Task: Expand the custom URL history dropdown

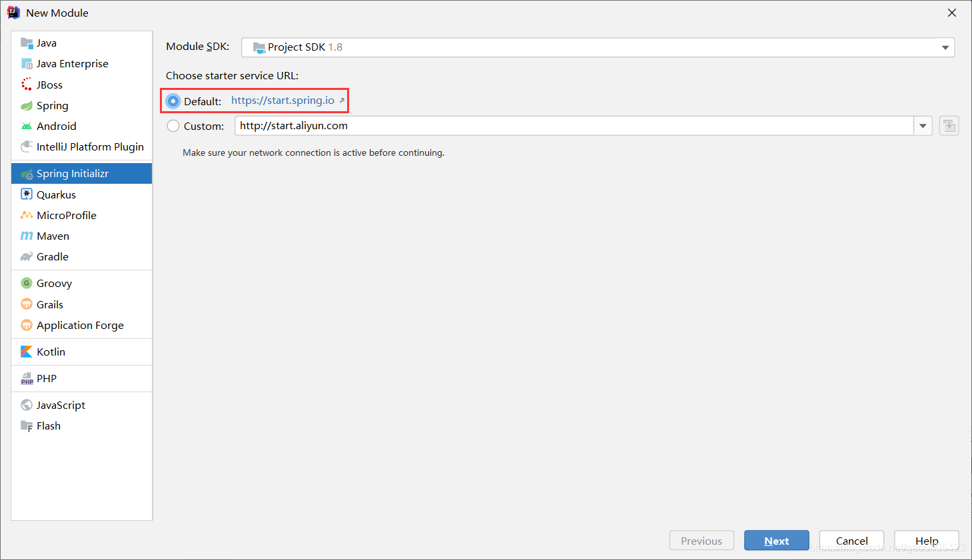Action: [x=923, y=125]
